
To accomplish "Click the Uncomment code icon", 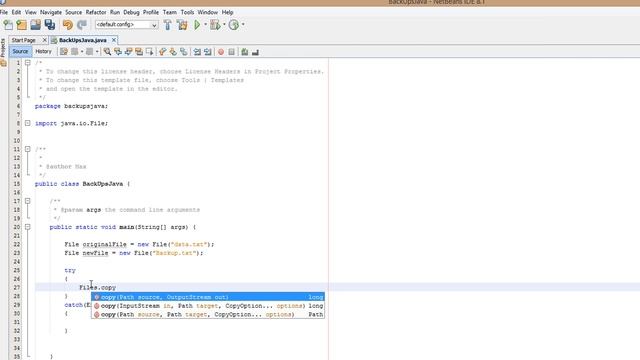I will point(255,52).
